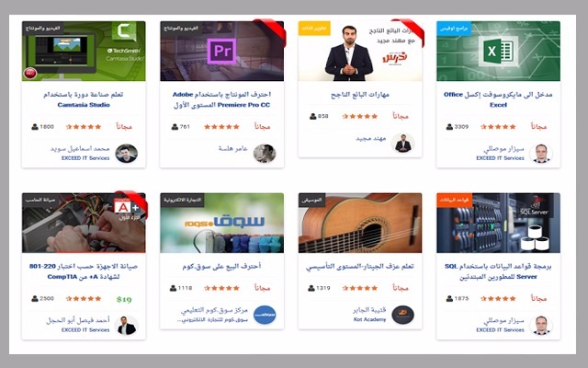Click the Adobe Premiere Pro course image
This screenshot has width=588, height=368.
coord(222,52)
